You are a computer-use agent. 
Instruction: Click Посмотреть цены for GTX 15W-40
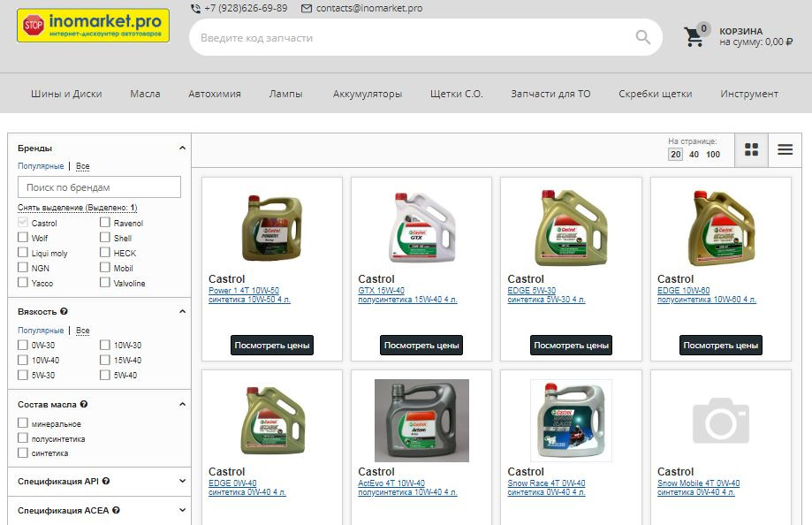421,346
